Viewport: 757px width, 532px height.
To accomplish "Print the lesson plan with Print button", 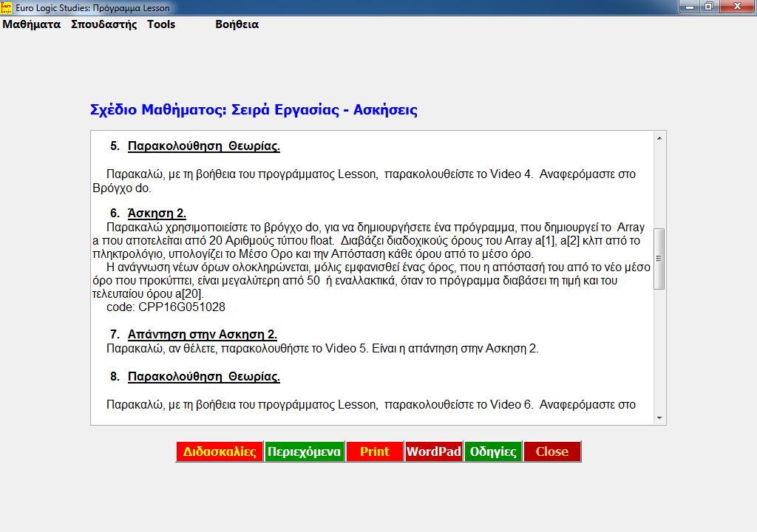I will pos(375,451).
